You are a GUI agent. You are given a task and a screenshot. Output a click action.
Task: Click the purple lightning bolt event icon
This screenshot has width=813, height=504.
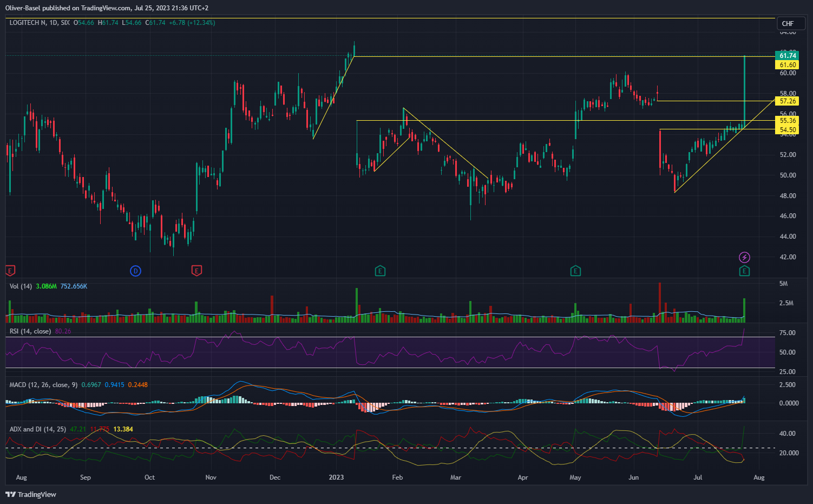click(x=744, y=257)
